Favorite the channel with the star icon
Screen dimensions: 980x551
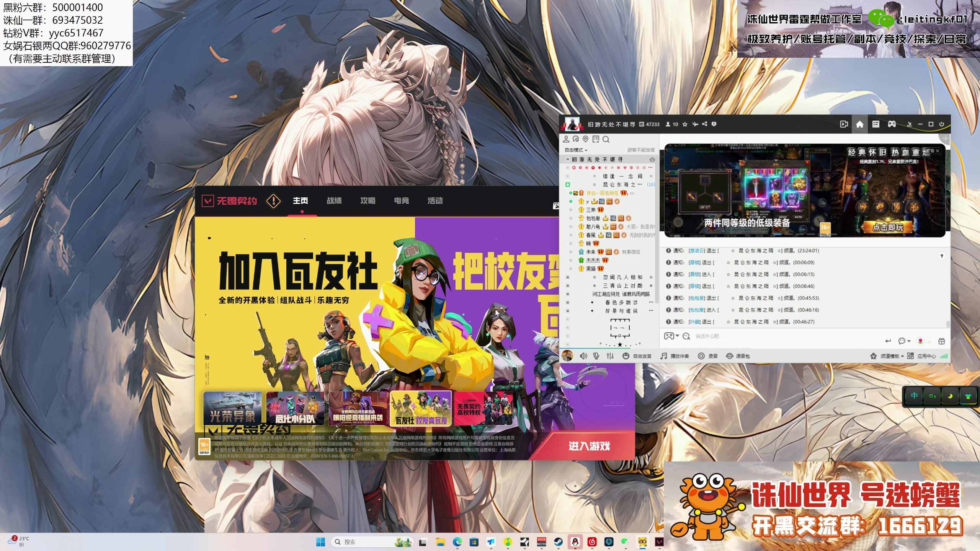pos(685,124)
